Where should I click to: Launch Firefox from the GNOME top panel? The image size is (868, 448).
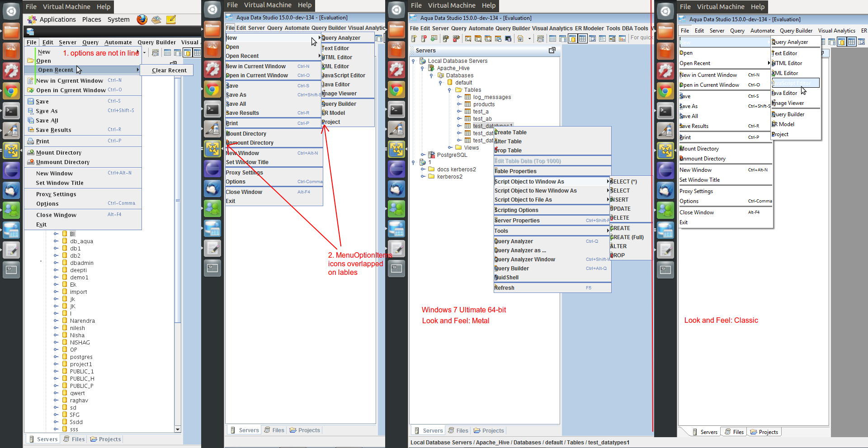tap(142, 19)
